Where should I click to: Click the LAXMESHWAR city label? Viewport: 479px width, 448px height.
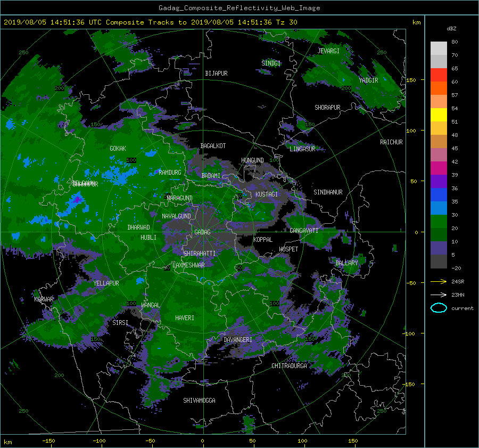point(188,265)
